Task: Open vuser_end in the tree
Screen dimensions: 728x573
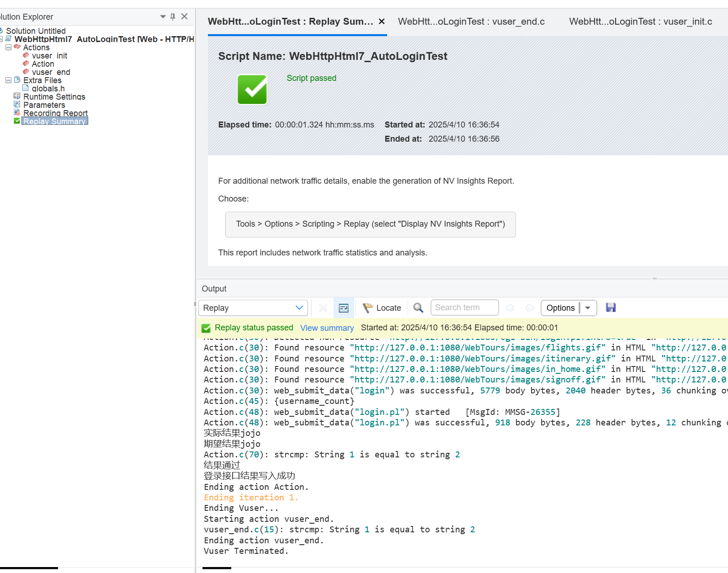Action: point(51,72)
